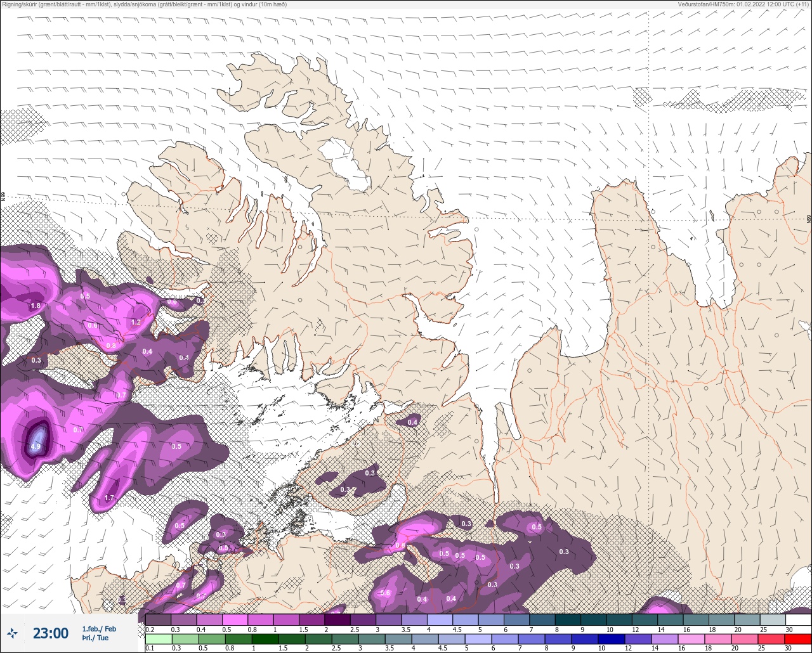Click the 23:00 forecast time label
The width and height of the screenshot is (812, 653).
(51, 633)
